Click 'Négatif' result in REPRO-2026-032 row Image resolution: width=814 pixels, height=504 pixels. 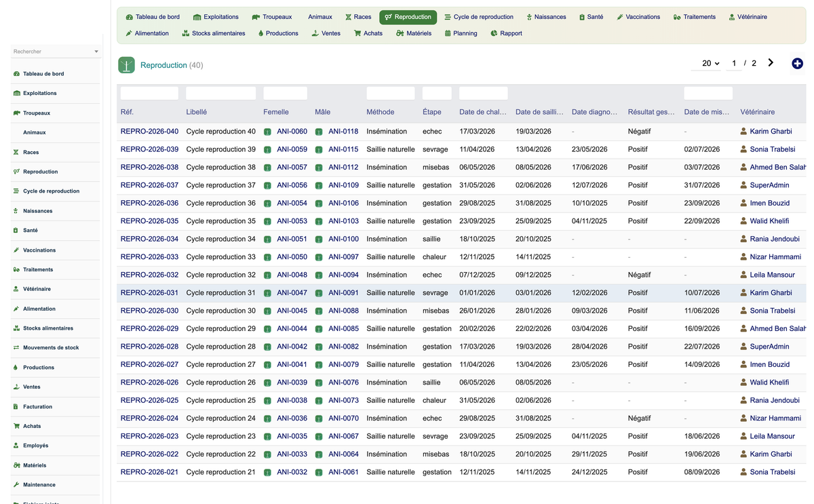(x=639, y=275)
